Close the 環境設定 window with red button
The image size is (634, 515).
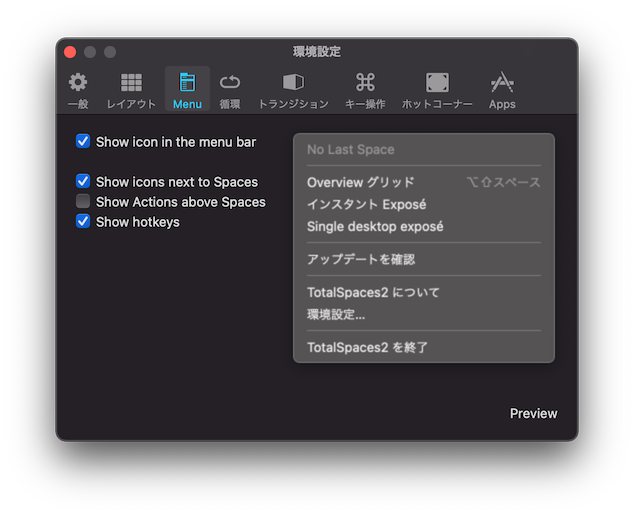click(x=70, y=52)
